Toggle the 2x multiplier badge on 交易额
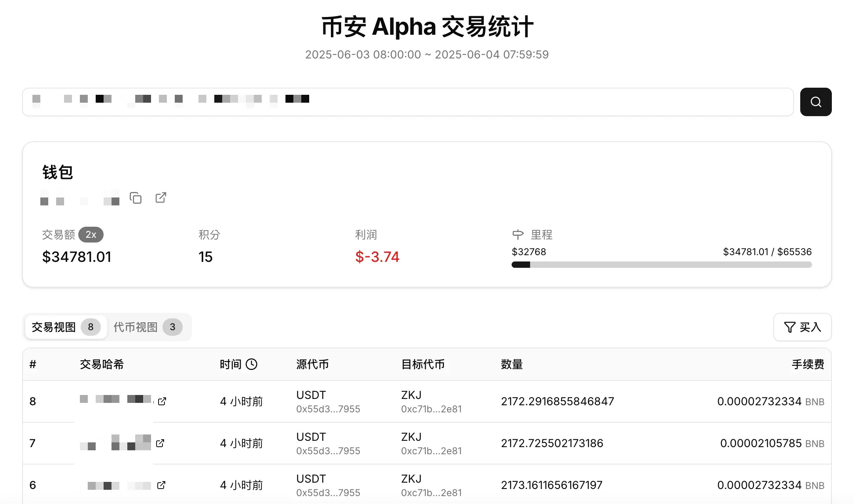Image resolution: width=854 pixels, height=504 pixels. pyautogui.click(x=92, y=235)
